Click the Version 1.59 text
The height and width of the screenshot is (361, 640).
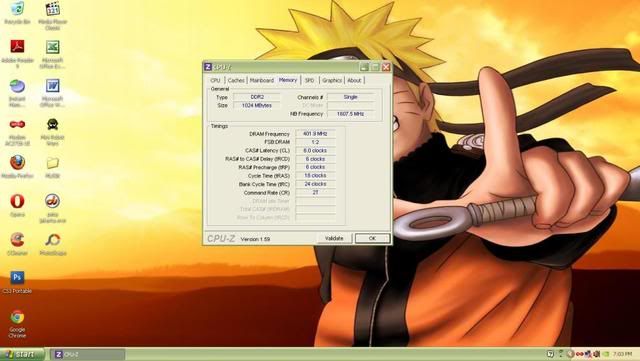pos(255,239)
